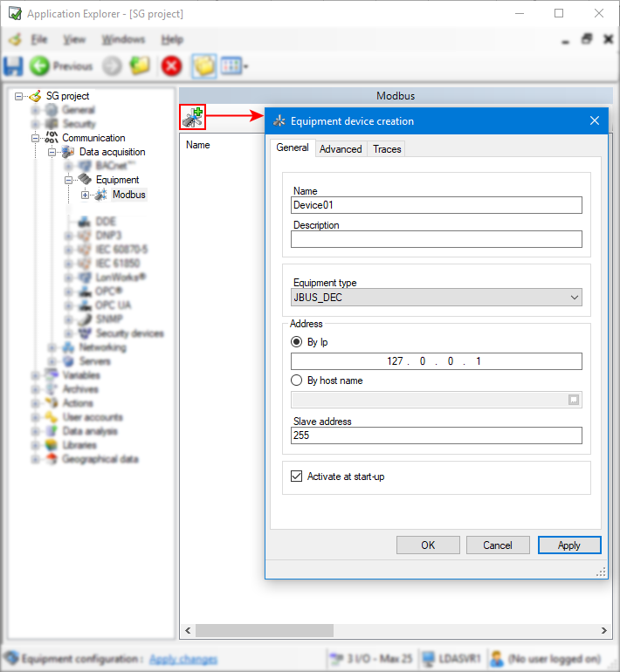Click the Slave address input field
This screenshot has height=672, width=620.
436,435
